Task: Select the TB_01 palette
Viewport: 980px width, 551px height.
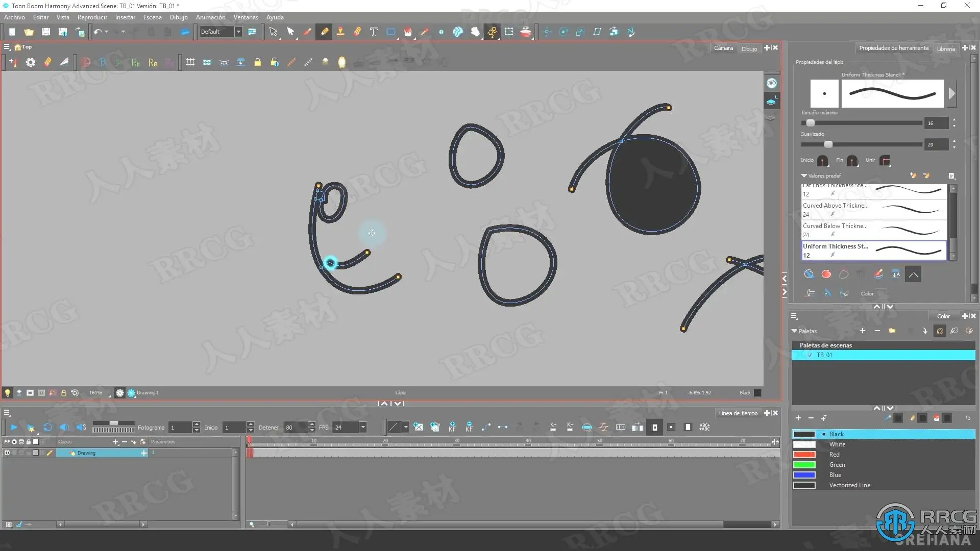Action: coord(824,355)
